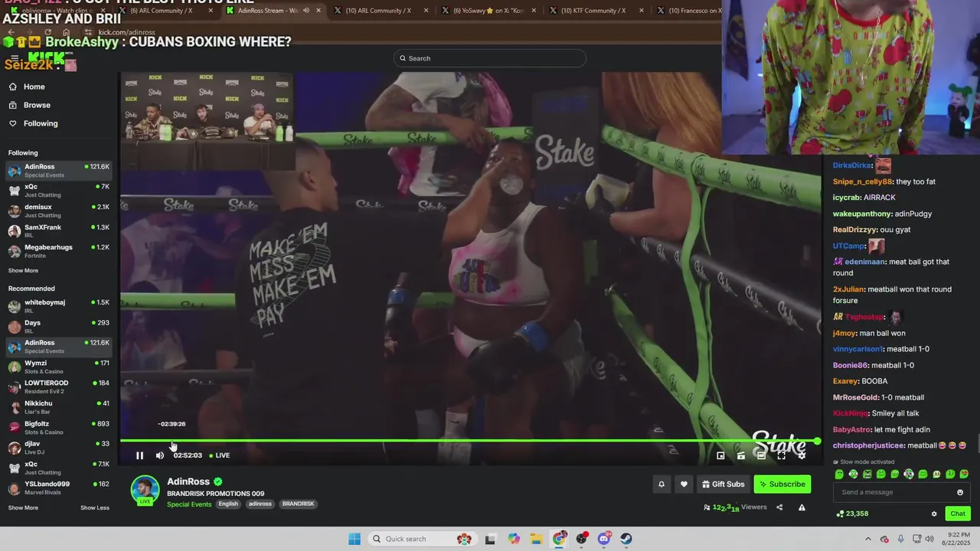
Task: Click the AdinRoss streamer avatar
Action: click(x=145, y=491)
